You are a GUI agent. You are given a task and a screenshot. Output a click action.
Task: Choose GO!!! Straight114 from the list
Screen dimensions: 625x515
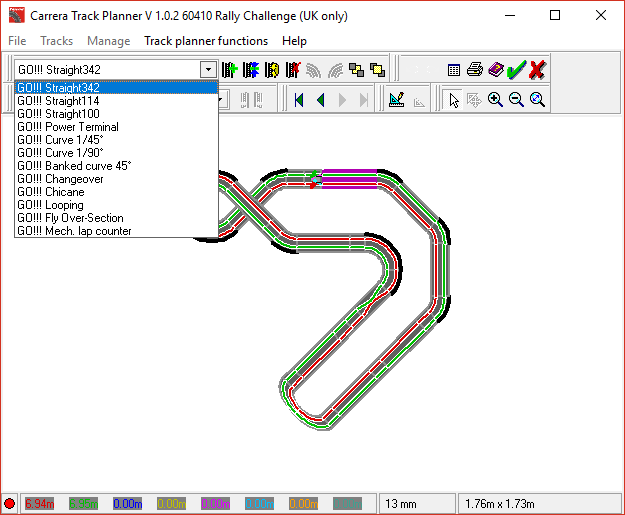click(x=116, y=101)
